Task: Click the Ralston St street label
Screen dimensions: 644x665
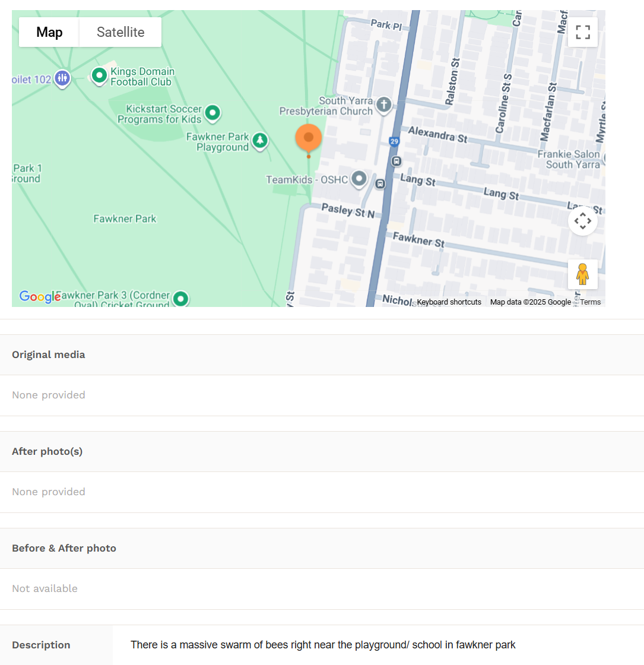Action: pyautogui.click(x=452, y=81)
